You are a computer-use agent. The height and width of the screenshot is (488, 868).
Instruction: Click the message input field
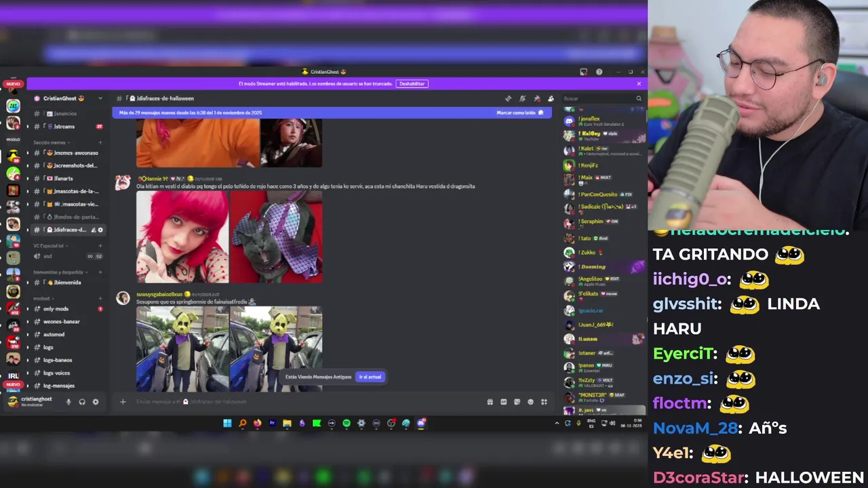tap(305, 402)
